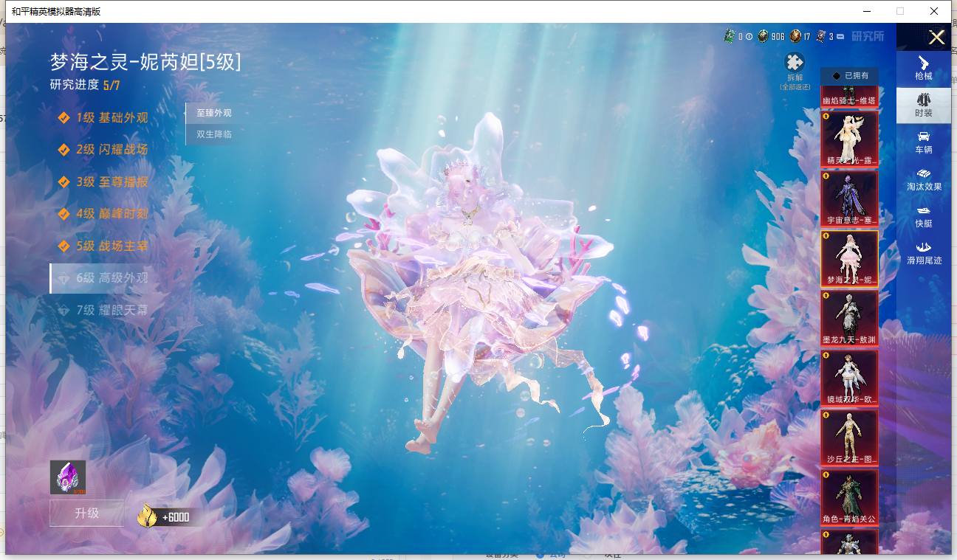Close the research lab with the gold X
The image size is (957, 560).
936,37
